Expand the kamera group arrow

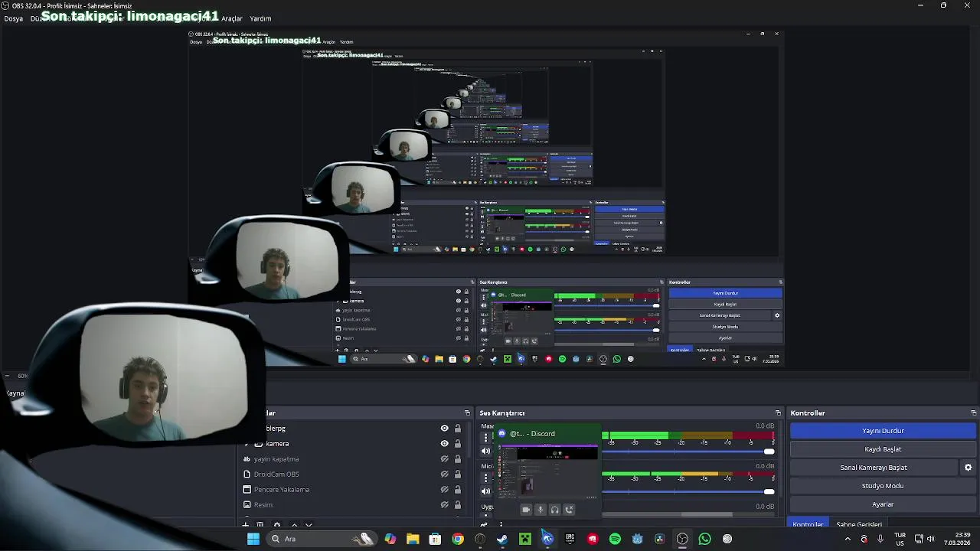[x=247, y=444]
